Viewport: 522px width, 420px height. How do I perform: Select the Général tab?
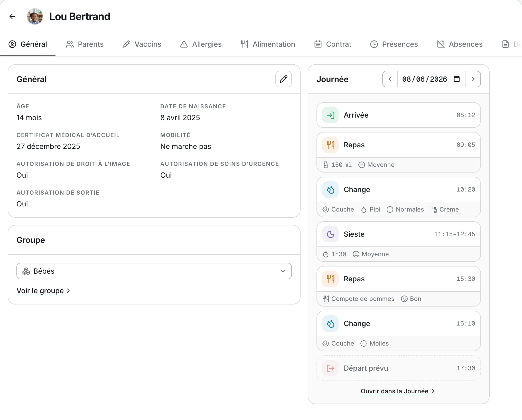(28, 44)
